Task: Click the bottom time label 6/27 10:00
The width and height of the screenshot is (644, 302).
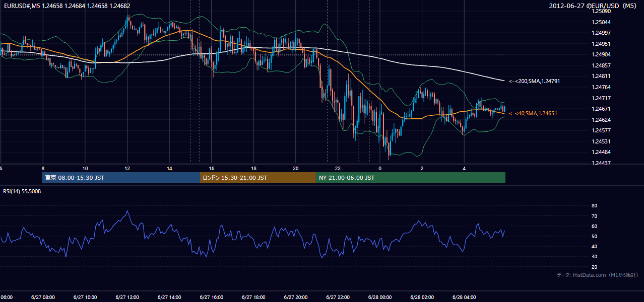Action: [85, 297]
